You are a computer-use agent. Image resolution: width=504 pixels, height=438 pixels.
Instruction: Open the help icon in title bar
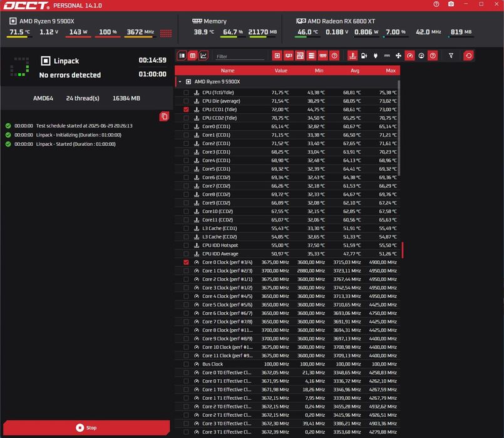[436, 4]
